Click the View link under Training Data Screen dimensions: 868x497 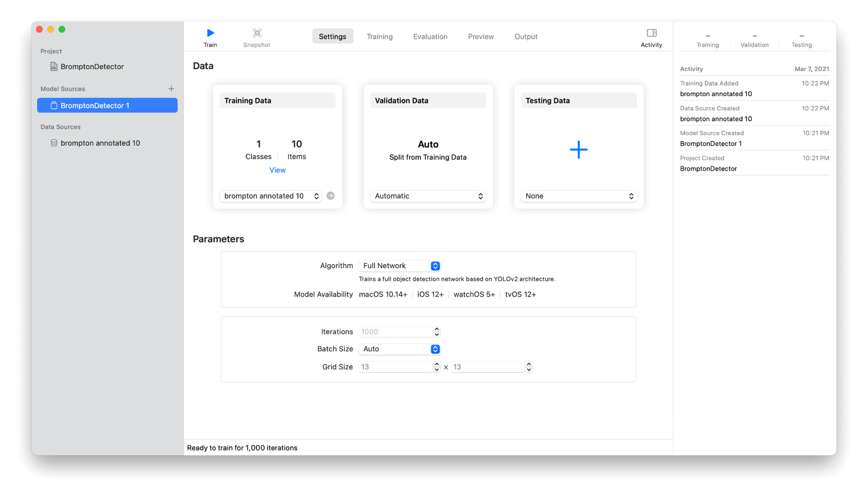click(x=278, y=170)
